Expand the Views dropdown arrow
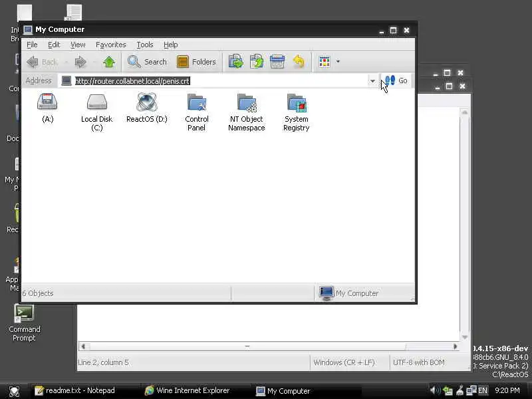Viewport: 532px width, 399px height. [x=338, y=62]
